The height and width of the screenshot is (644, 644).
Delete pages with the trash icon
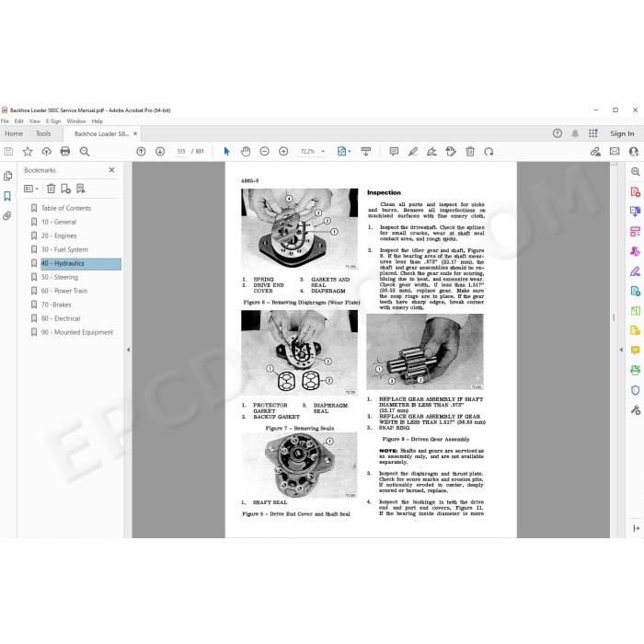point(470,152)
